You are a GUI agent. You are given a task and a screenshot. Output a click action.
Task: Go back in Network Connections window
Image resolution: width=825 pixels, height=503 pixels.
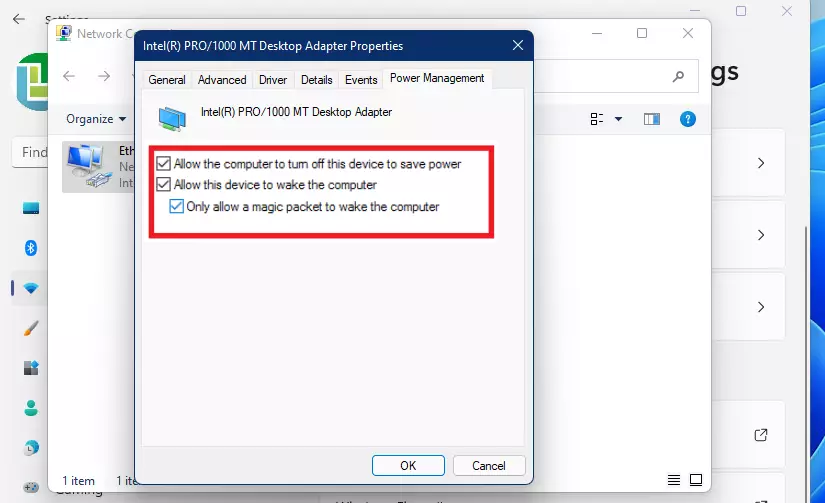(69, 76)
